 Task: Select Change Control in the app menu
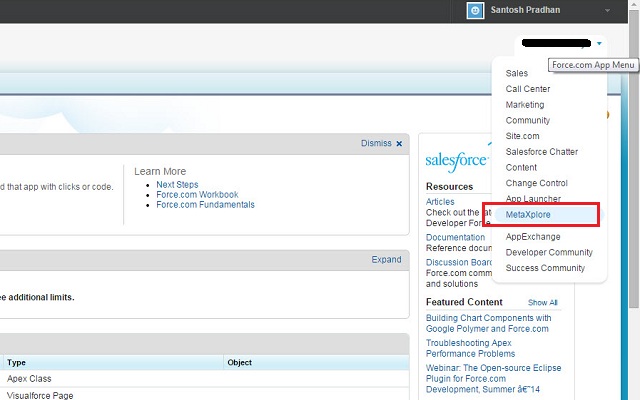pyautogui.click(x=537, y=183)
